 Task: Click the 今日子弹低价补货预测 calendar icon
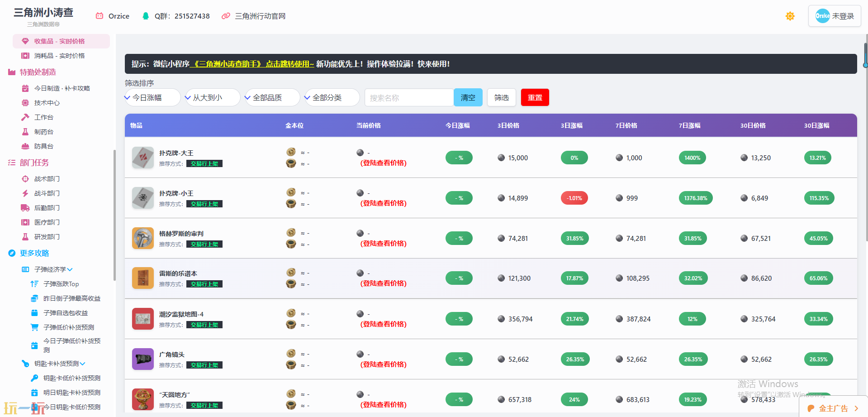pyautogui.click(x=34, y=345)
